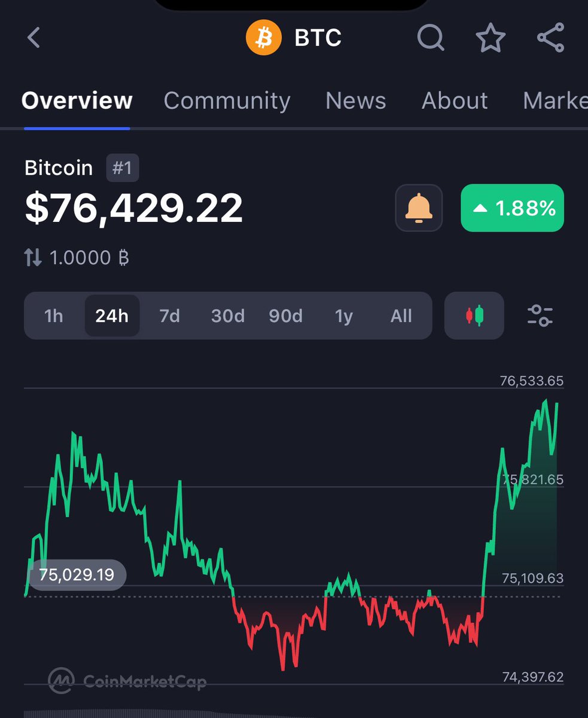Tap the 76,533.65 axis label
Image resolution: width=588 pixels, height=718 pixels.
532,381
